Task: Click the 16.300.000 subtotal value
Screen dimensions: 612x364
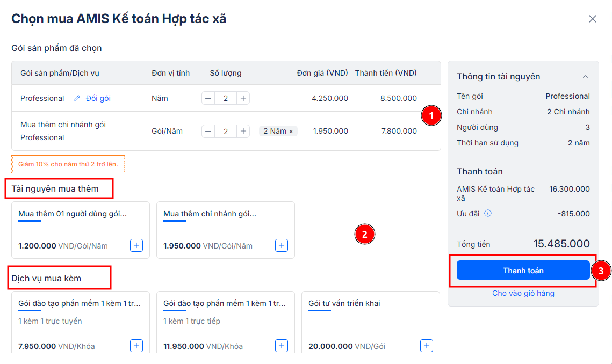Action: tap(570, 189)
